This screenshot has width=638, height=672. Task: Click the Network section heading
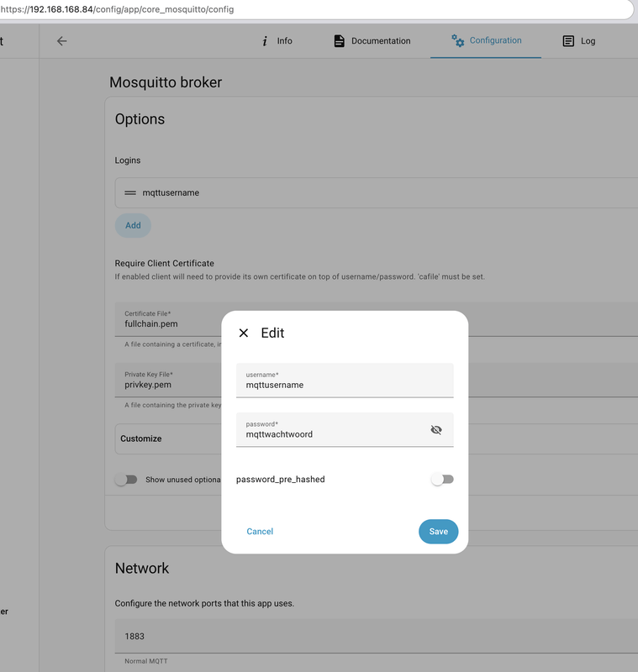coord(142,569)
